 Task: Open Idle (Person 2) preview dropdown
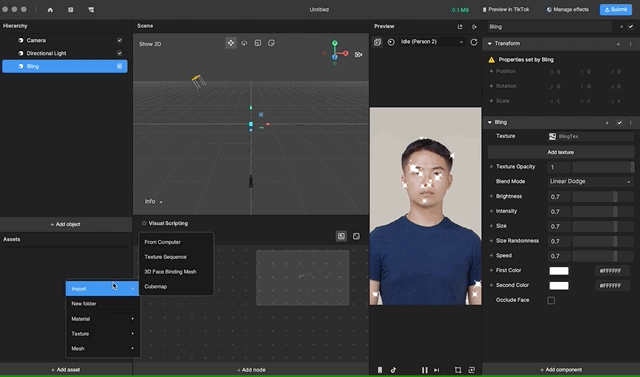coord(432,42)
